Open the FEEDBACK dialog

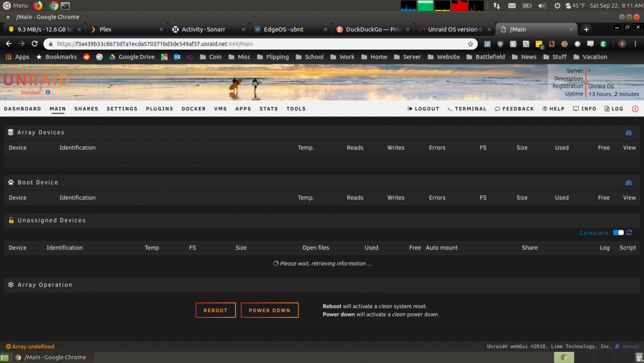click(x=514, y=109)
